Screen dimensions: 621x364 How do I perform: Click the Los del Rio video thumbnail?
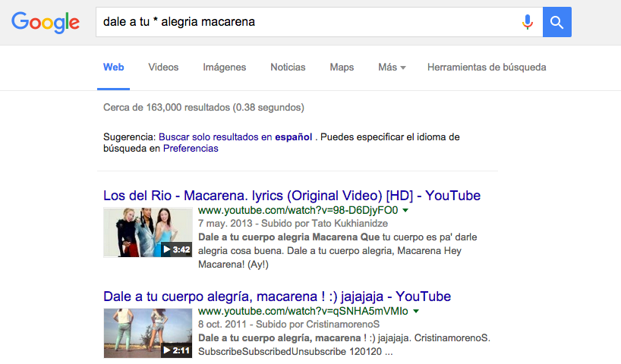click(148, 232)
